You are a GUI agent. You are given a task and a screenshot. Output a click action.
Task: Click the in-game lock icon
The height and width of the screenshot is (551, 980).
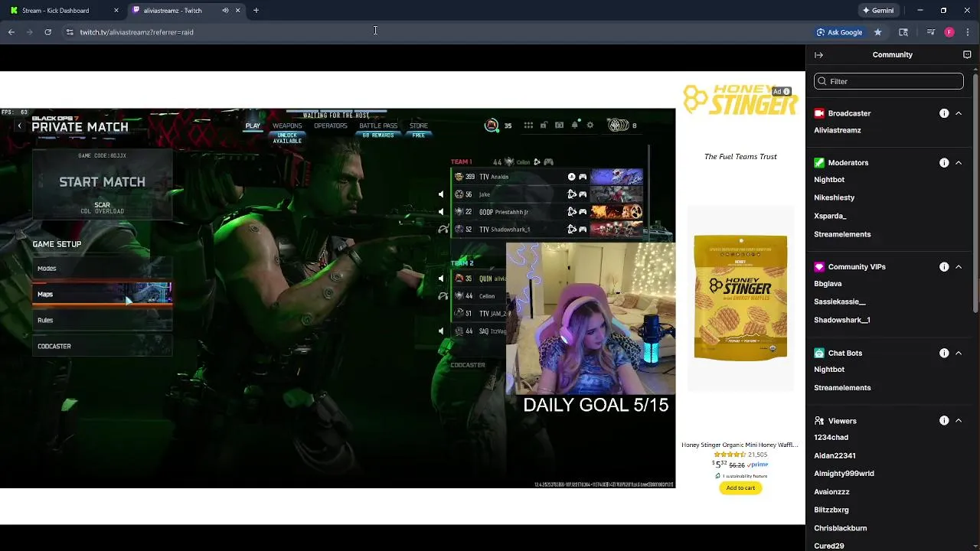(x=544, y=126)
